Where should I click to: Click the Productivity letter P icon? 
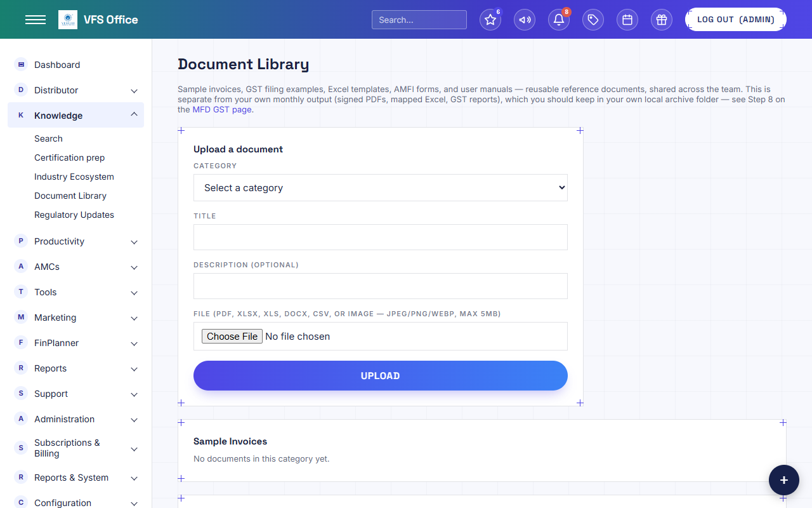[21, 241]
